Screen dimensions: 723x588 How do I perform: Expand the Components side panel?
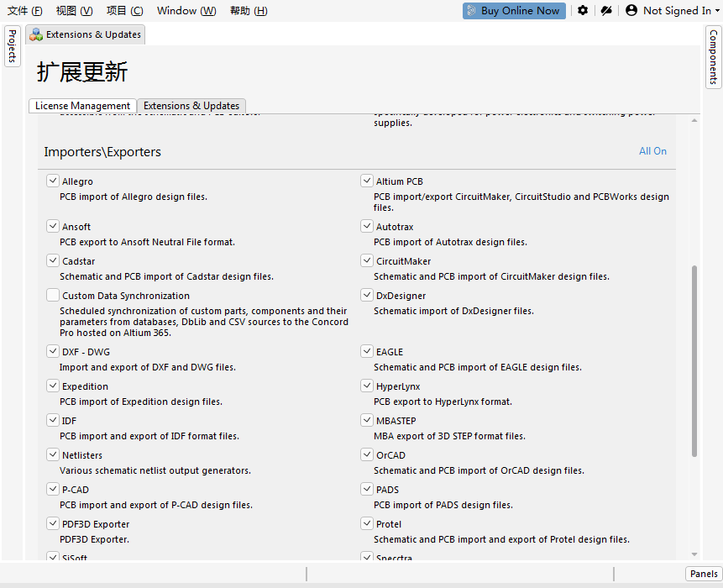[x=713, y=57]
